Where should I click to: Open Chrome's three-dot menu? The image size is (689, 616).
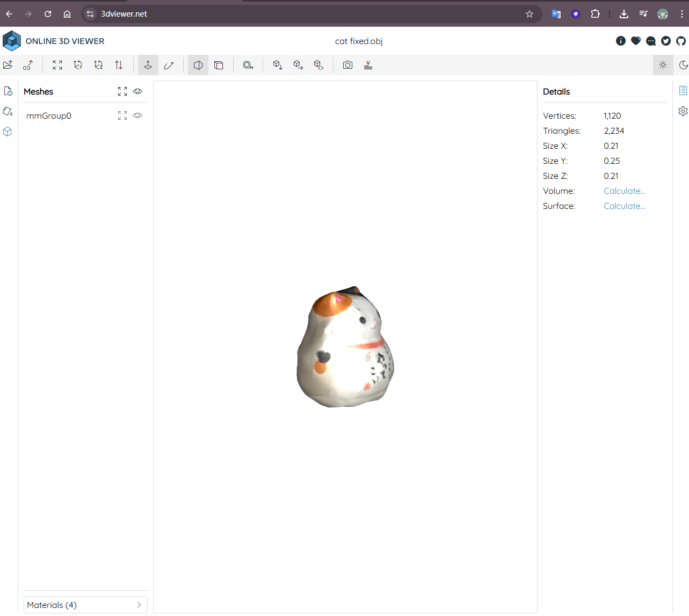click(x=681, y=14)
